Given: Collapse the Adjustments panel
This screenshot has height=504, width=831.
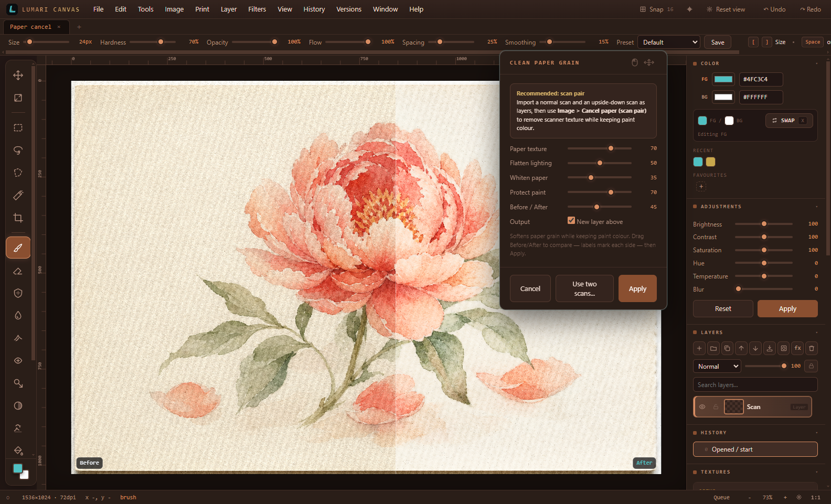Looking at the screenshot, I should tap(816, 207).
